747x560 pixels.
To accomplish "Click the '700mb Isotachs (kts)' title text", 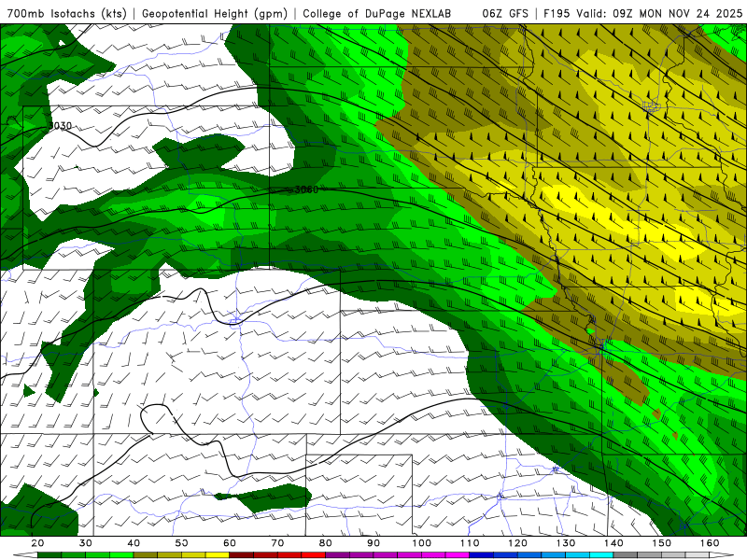I will [x=66, y=13].
